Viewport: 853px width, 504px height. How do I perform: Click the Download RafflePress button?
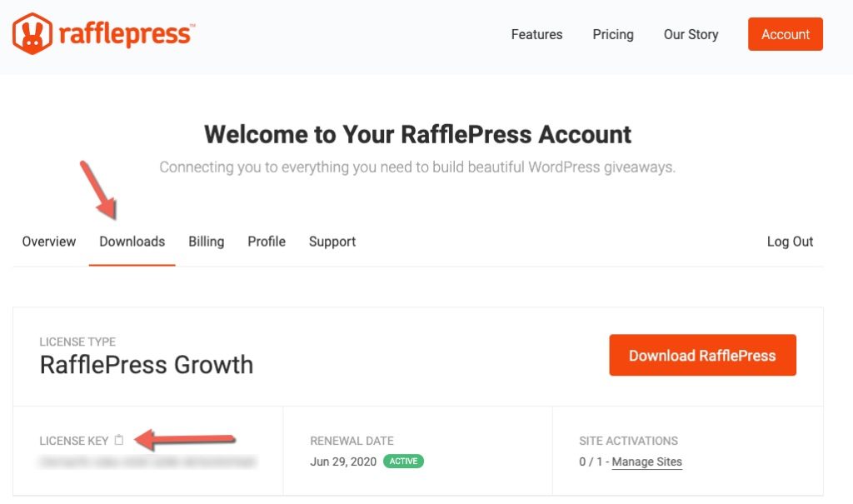pyautogui.click(x=702, y=355)
